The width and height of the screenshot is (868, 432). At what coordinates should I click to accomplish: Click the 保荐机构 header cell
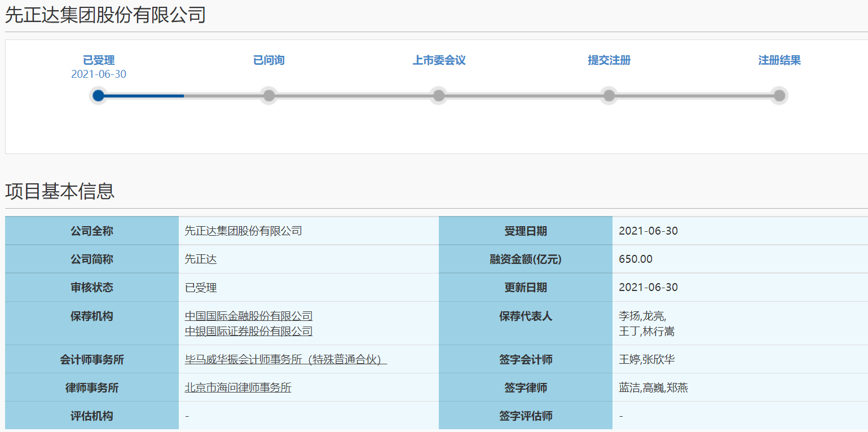pyautogui.click(x=92, y=323)
